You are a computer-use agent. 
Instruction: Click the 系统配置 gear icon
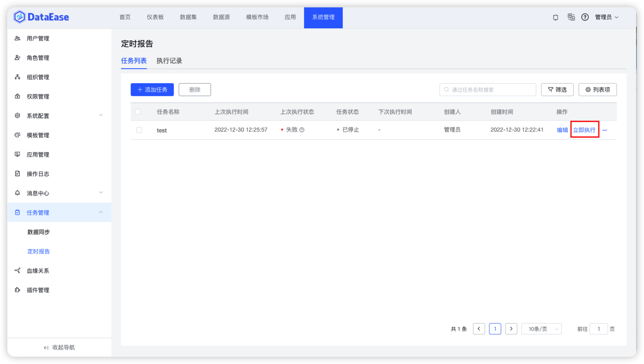(x=17, y=116)
